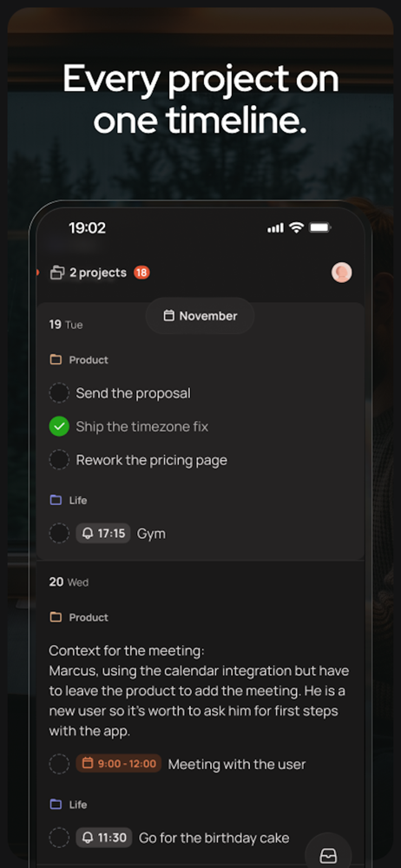Image resolution: width=401 pixels, height=868 pixels.
Task: Open Life folder under 19 Tue
Action: [69, 501]
